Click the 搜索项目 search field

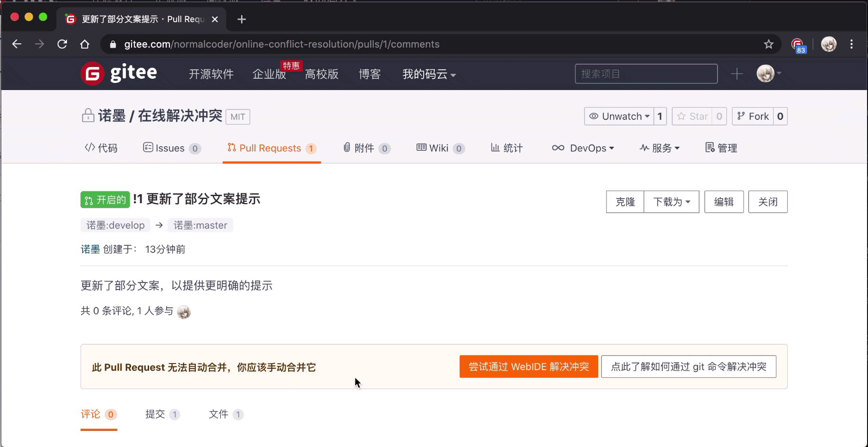tap(646, 74)
